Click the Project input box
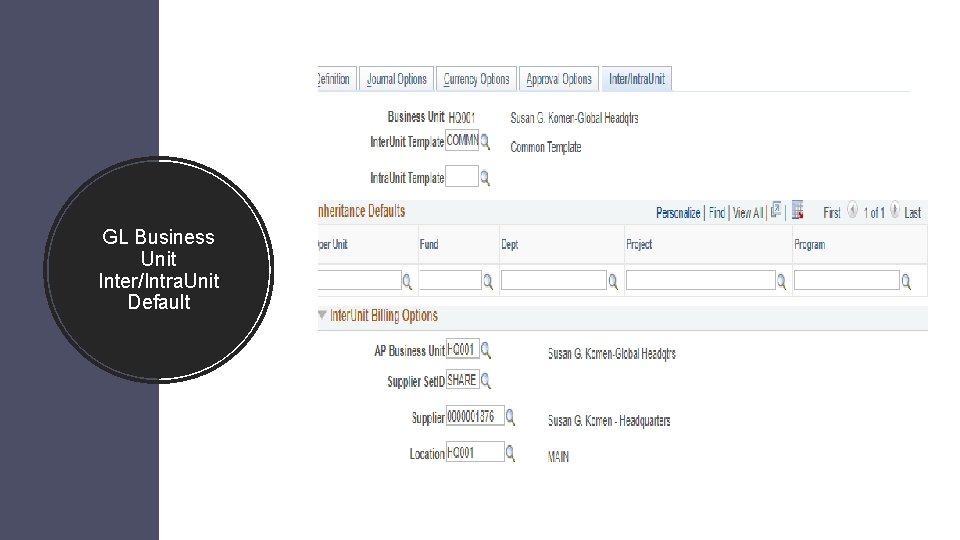Viewport: 960px width, 540px height. [x=700, y=280]
